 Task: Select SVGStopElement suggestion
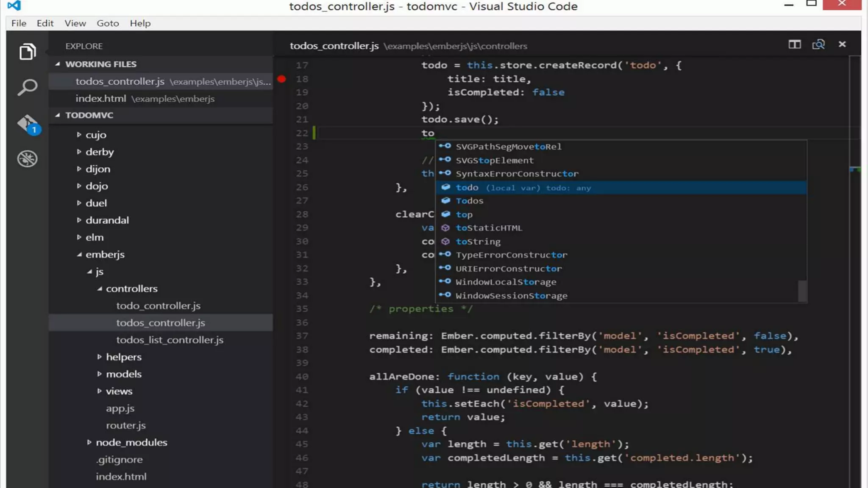click(x=621, y=161)
